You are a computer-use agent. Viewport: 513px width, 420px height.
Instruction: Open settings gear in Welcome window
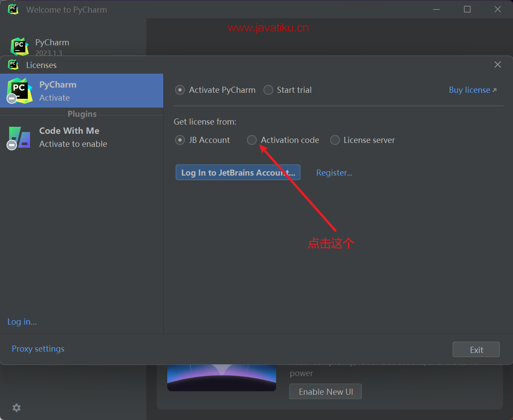pos(17,407)
